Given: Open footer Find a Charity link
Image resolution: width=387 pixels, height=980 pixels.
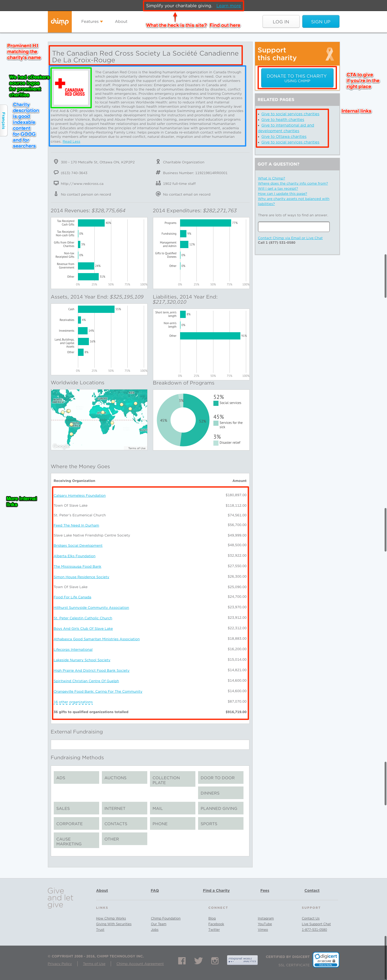Looking at the screenshot, I should point(216,890).
